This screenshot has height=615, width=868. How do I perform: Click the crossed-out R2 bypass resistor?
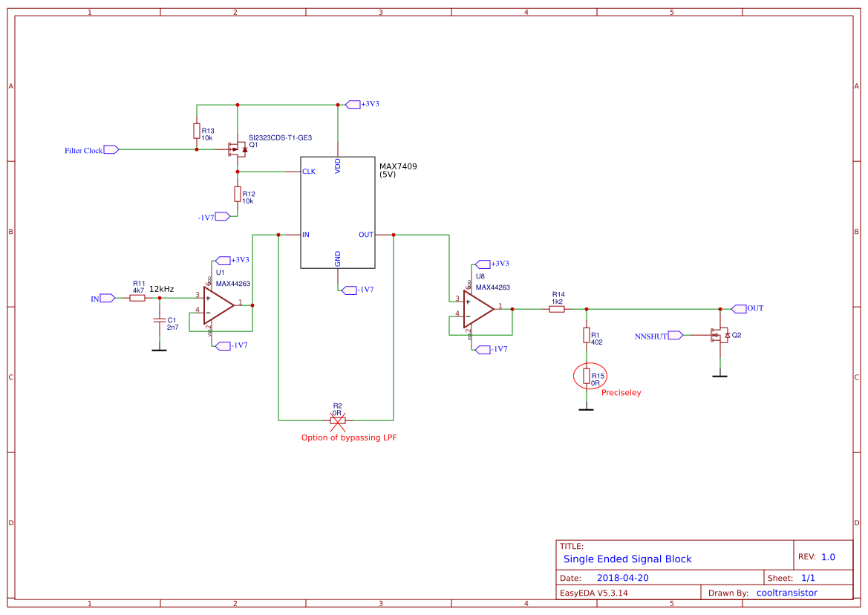[x=337, y=419]
